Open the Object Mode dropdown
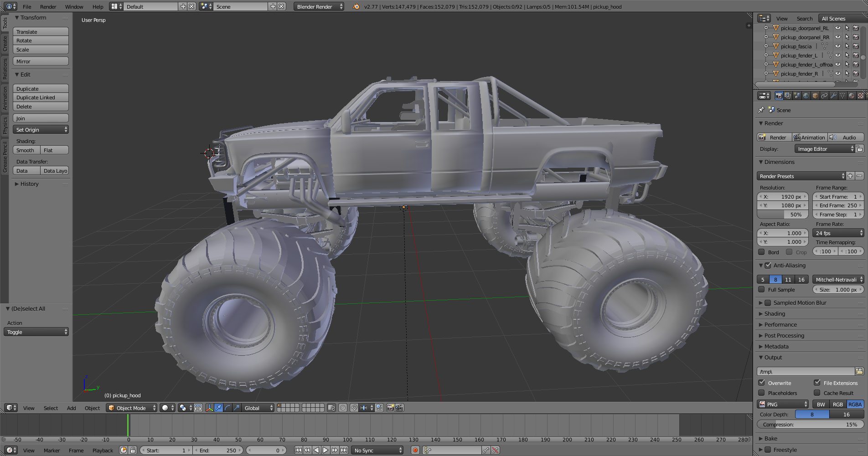The height and width of the screenshot is (456, 868). [x=131, y=408]
